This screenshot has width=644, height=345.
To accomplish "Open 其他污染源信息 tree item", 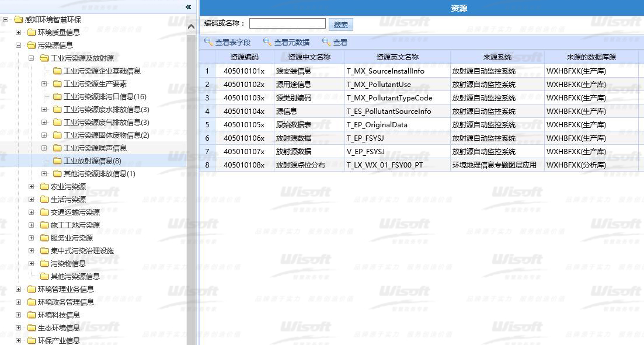I will (75, 277).
